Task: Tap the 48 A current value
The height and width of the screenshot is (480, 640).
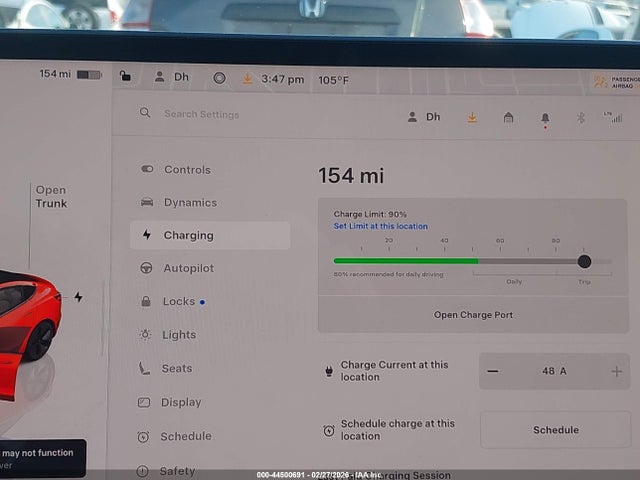Action: [554, 371]
